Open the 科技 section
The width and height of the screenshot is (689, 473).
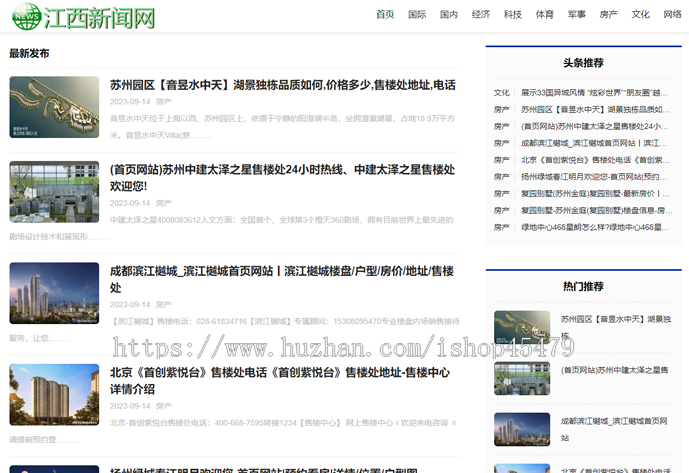(x=513, y=15)
